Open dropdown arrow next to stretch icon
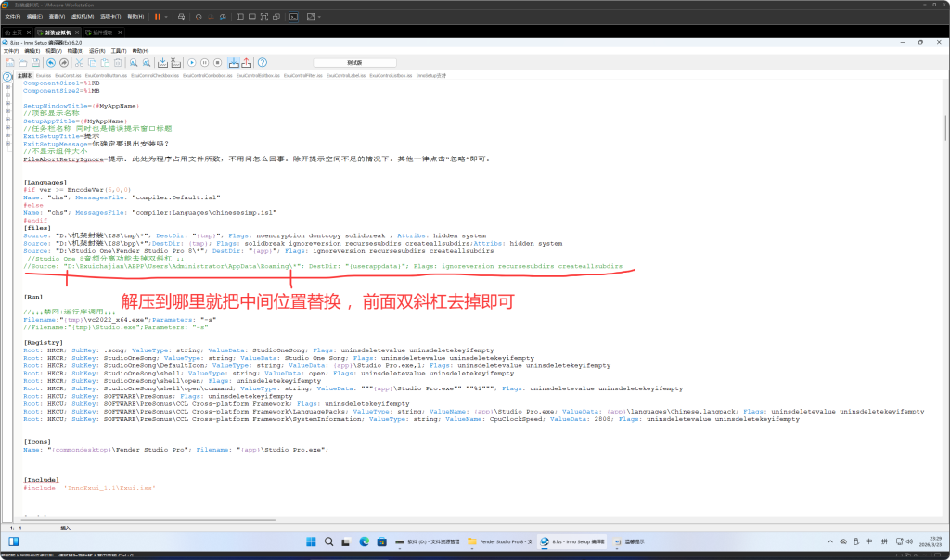The image size is (950, 560). point(319,17)
